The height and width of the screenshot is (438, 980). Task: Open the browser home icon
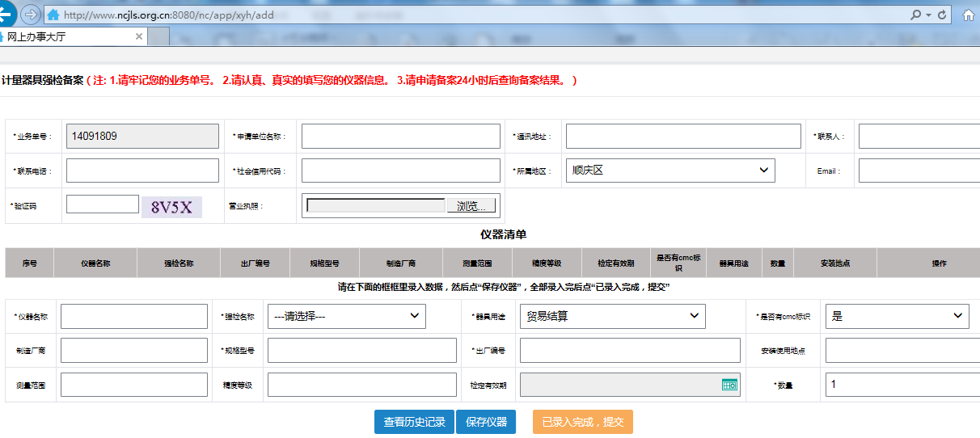[969, 15]
